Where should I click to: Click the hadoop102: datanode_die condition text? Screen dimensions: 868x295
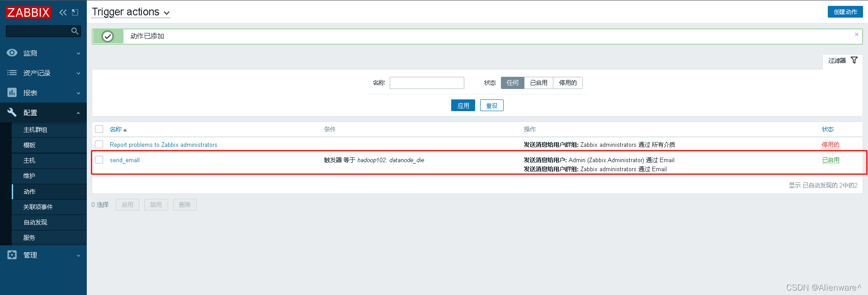(x=391, y=160)
